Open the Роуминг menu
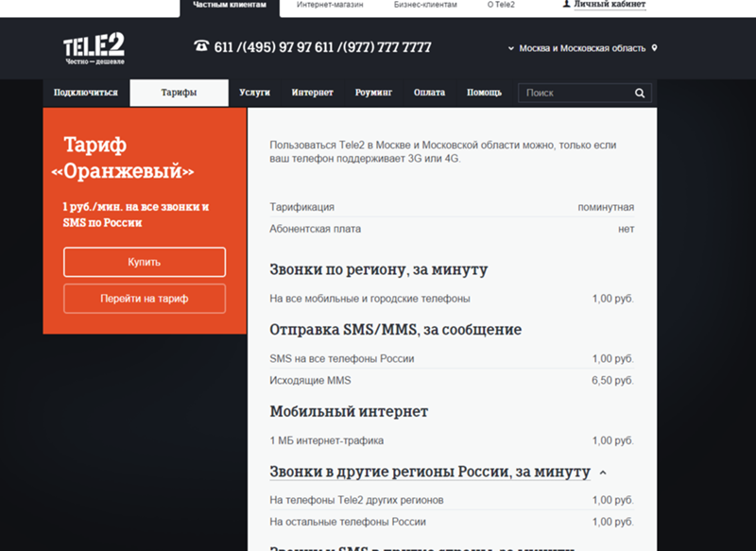 tap(373, 93)
